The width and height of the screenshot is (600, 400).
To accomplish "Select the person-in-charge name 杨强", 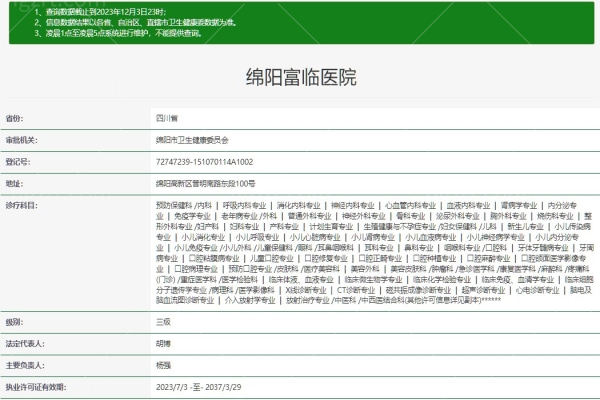I will [163, 366].
